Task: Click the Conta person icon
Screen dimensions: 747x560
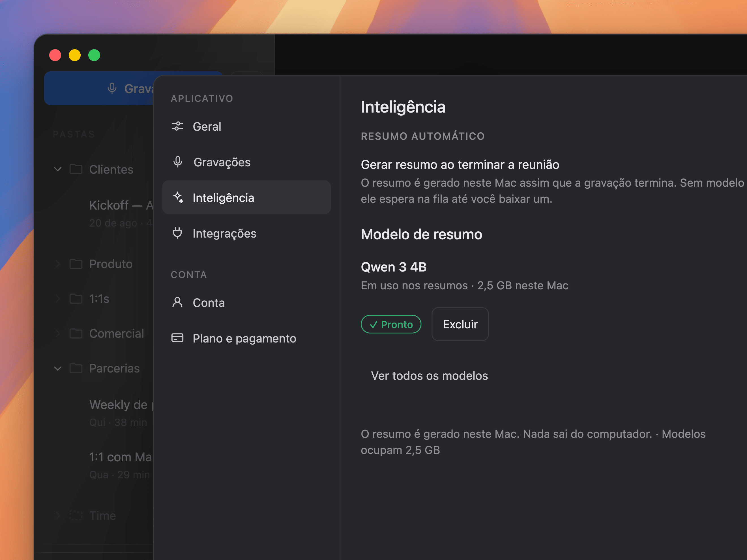Action: [x=177, y=302]
